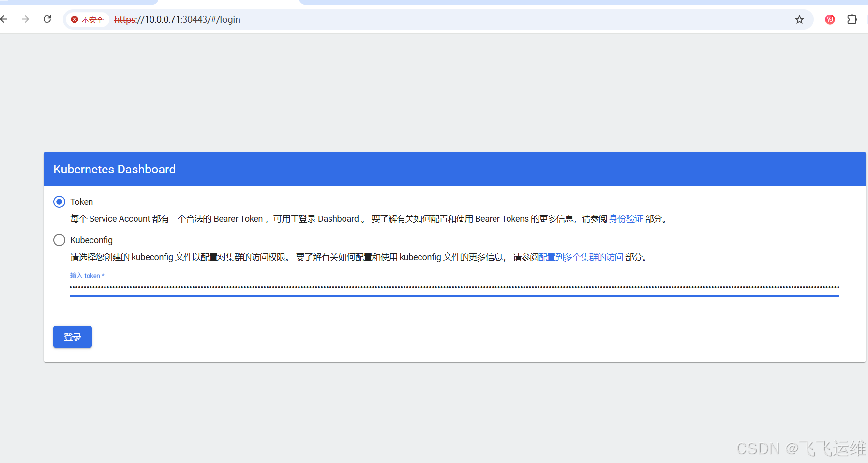Reload the login page
Screen dimensions: 868x463
pyautogui.click(x=47, y=19)
